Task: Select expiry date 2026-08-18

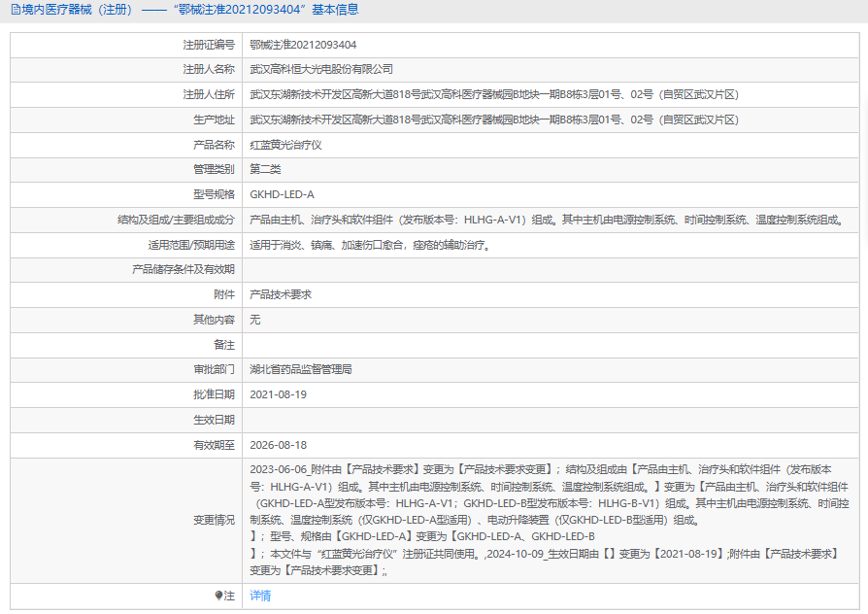Action: [x=278, y=445]
